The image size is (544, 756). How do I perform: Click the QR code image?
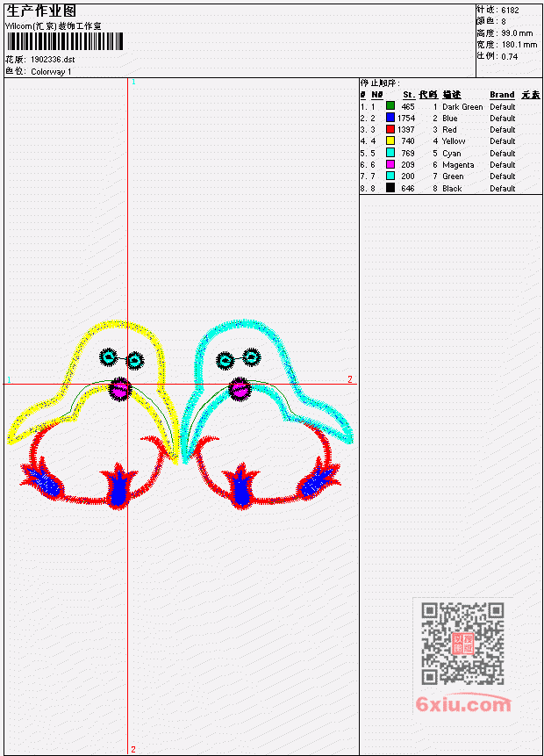462,644
